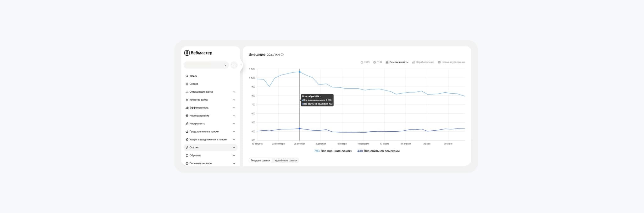Toggle Все внешние ссылки series in legend
This screenshot has height=213, width=644.
tap(333, 151)
